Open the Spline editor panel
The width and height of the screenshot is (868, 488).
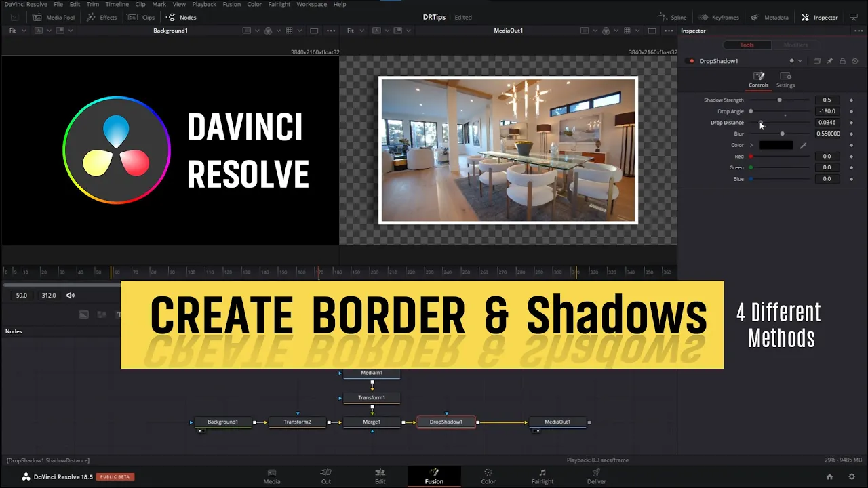click(672, 17)
